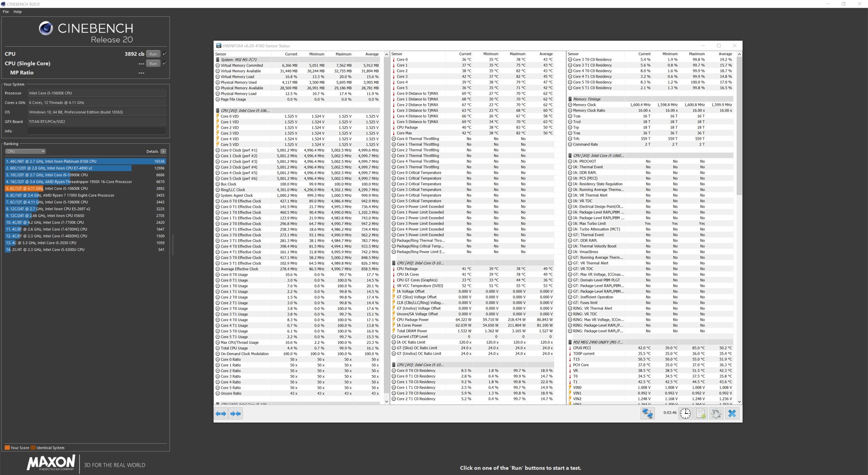Open HWiNFO sensor settings gear icon

(716, 413)
